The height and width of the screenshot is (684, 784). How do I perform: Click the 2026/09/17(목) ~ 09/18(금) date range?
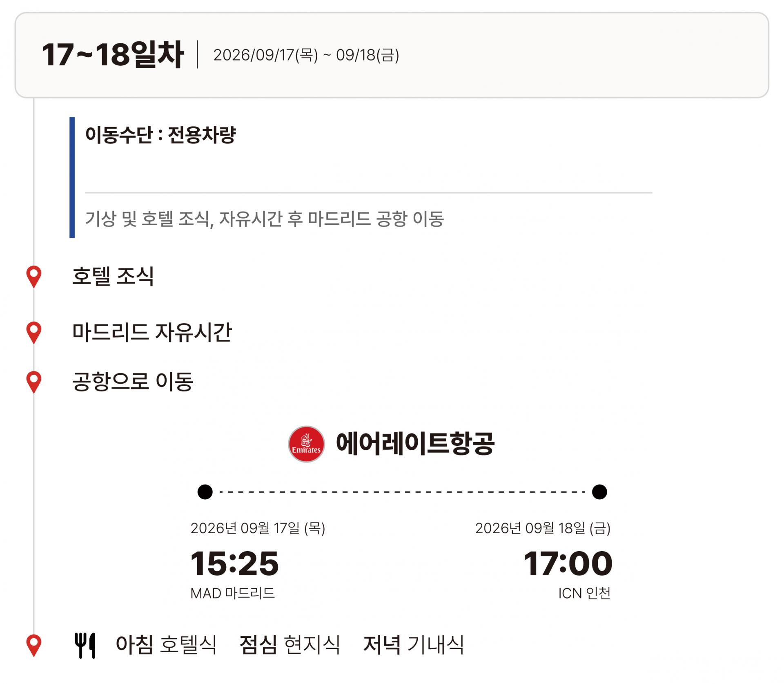pyautogui.click(x=306, y=55)
